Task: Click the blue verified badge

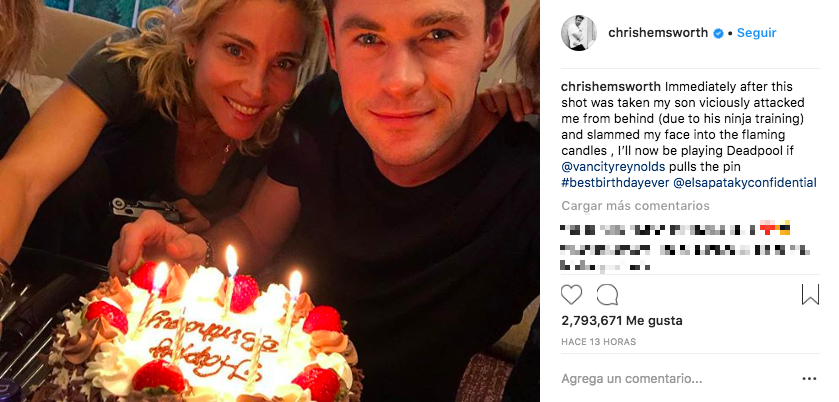Action: coord(719,33)
